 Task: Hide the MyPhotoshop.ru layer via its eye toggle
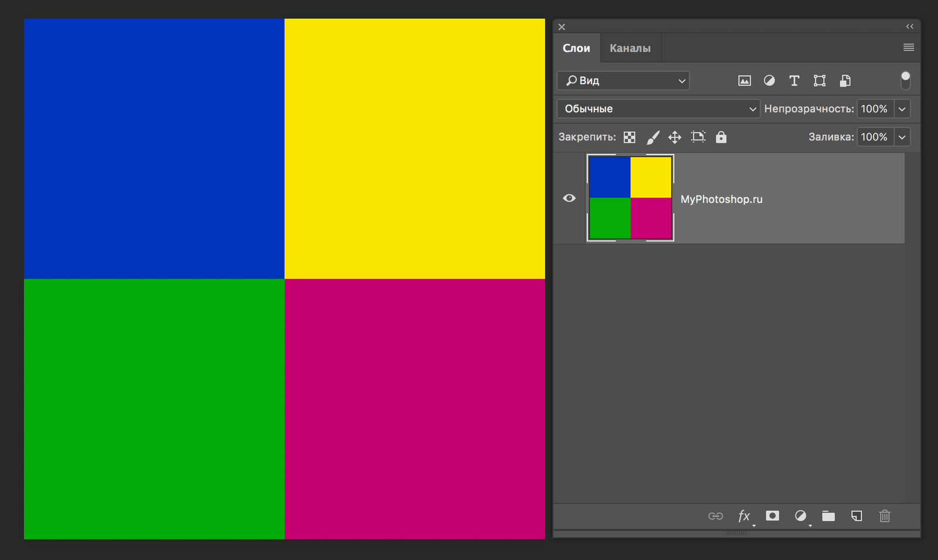pos(569,198)
